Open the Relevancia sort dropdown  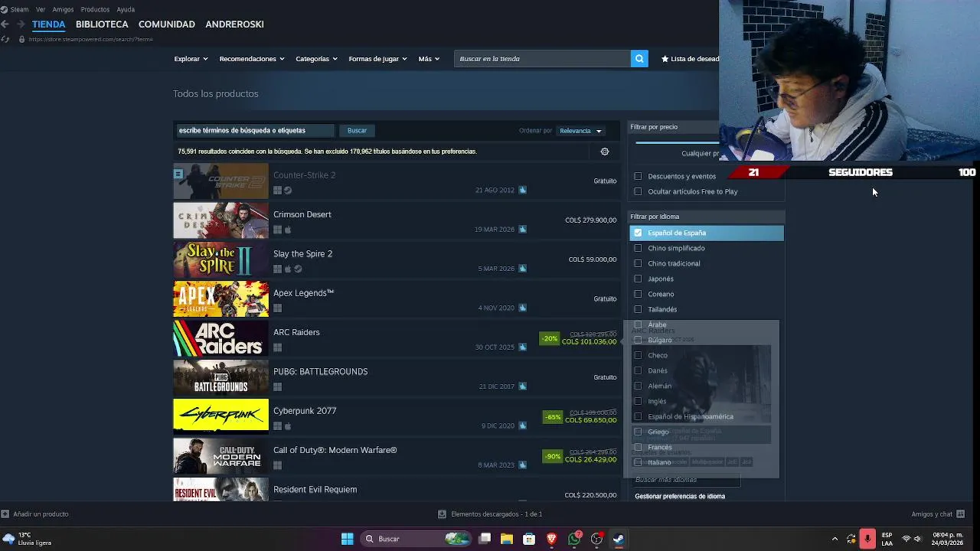point(580,131)
